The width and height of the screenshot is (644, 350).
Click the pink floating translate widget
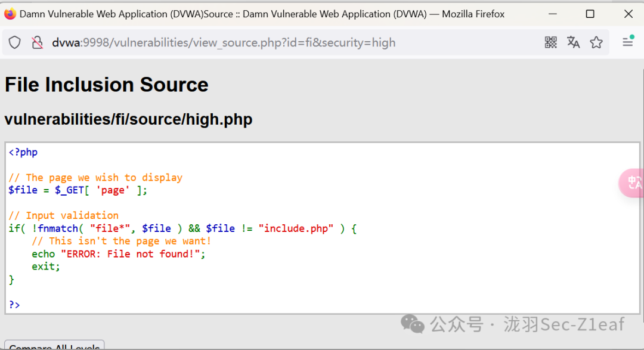tap(631, 183)
